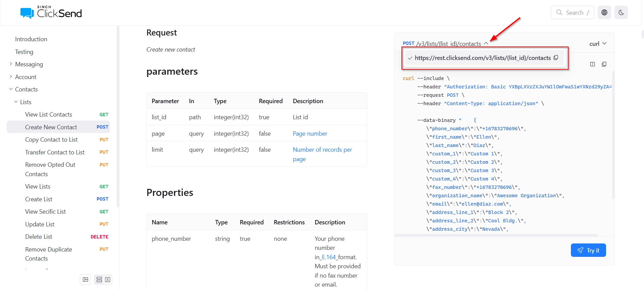Screen dimensions: 644x290
Task: Click the organization_name code line
Action: (x=495, y=196)
